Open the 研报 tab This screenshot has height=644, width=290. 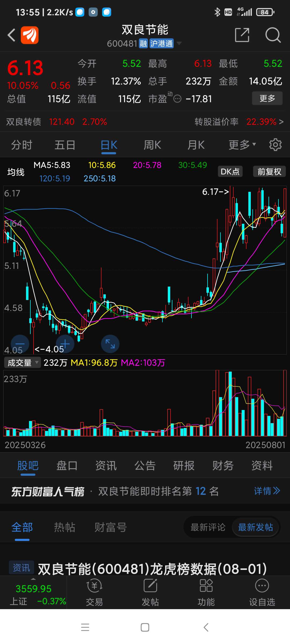click(x=184, y=466)
